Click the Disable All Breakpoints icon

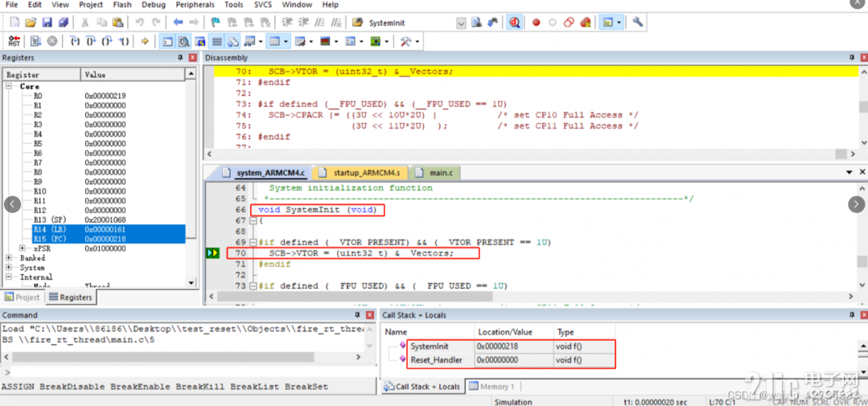(569, 23)
